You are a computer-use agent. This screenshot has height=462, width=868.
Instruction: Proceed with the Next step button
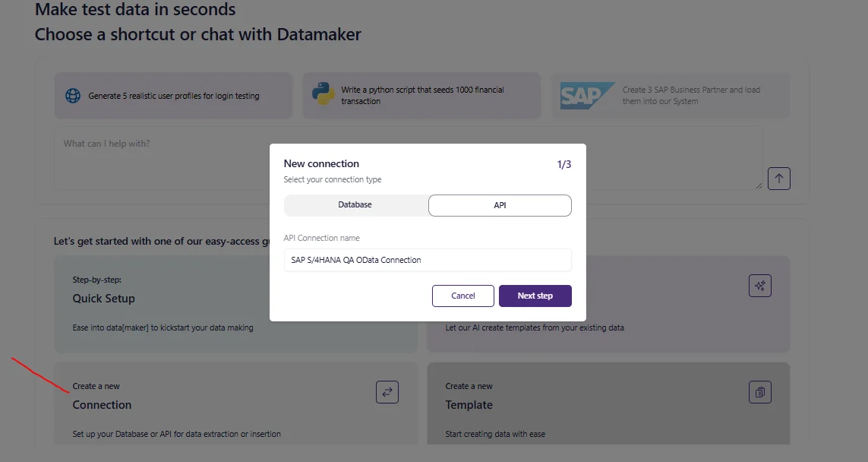tap(535, 296)
